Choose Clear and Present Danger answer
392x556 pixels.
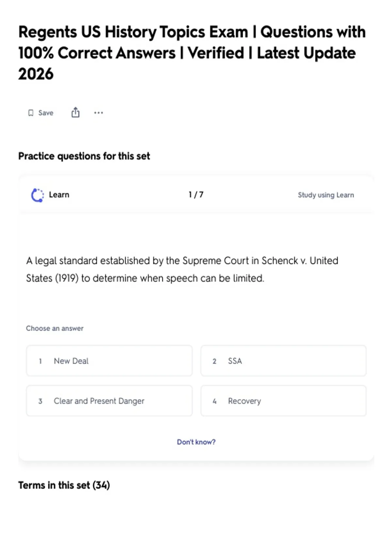109,401
